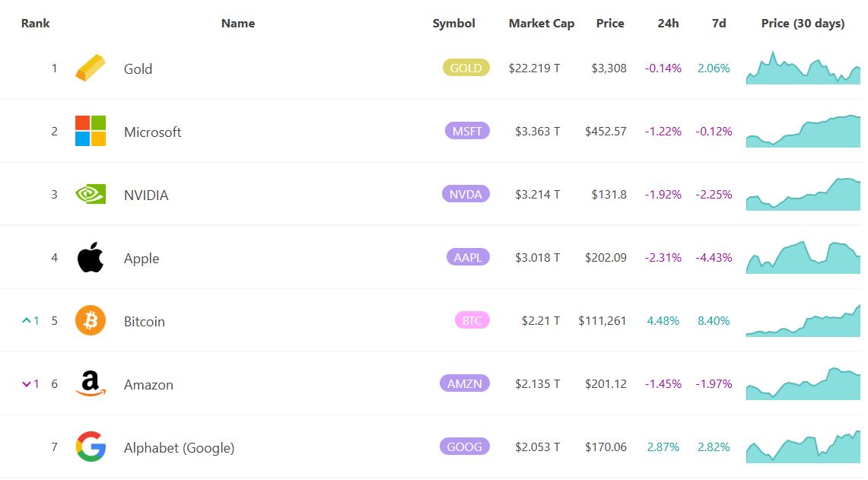Sort table by 24h change column

click(x=668, y=24)
